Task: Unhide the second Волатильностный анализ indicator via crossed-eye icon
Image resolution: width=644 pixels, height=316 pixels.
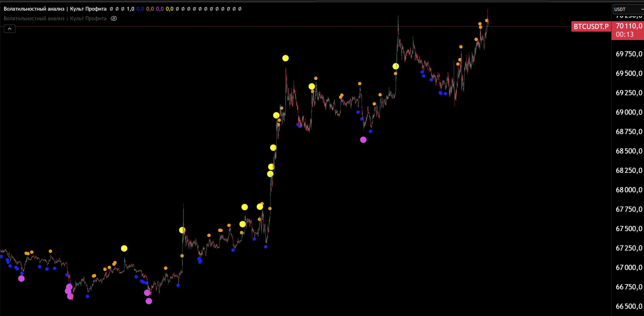Action: pos(114,18)
